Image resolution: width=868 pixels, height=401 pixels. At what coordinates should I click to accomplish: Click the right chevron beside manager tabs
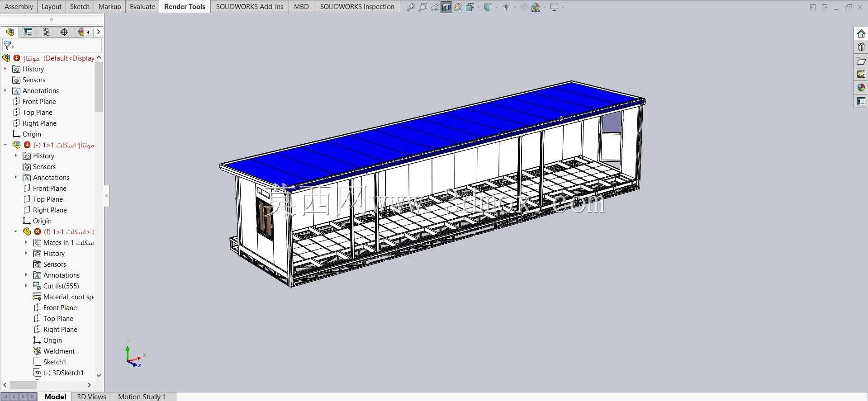[99, 32]
